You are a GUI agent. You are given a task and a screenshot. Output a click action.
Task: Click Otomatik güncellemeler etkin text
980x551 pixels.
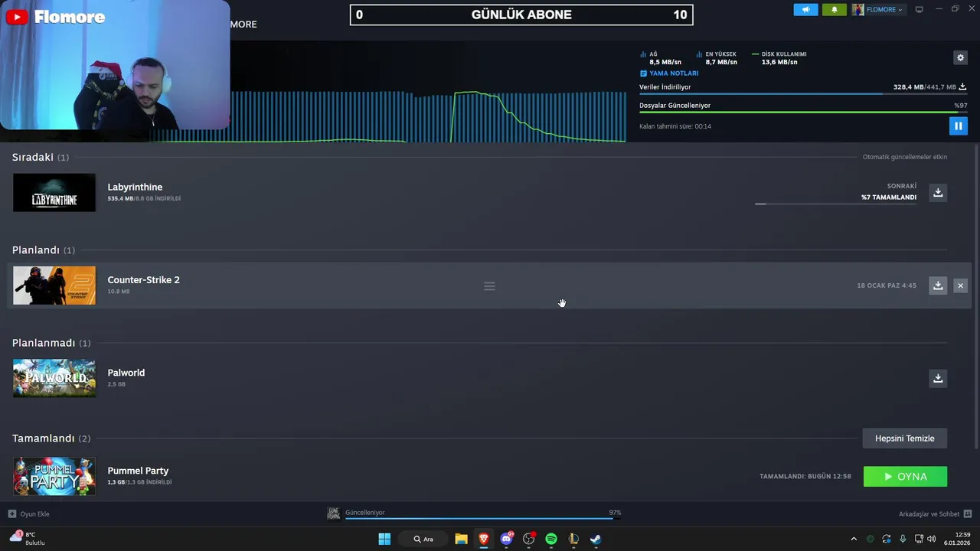(905, 157)
